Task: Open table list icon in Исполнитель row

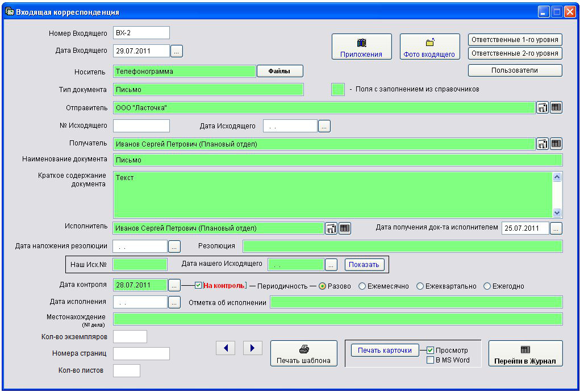Action: tap(345, 228)
